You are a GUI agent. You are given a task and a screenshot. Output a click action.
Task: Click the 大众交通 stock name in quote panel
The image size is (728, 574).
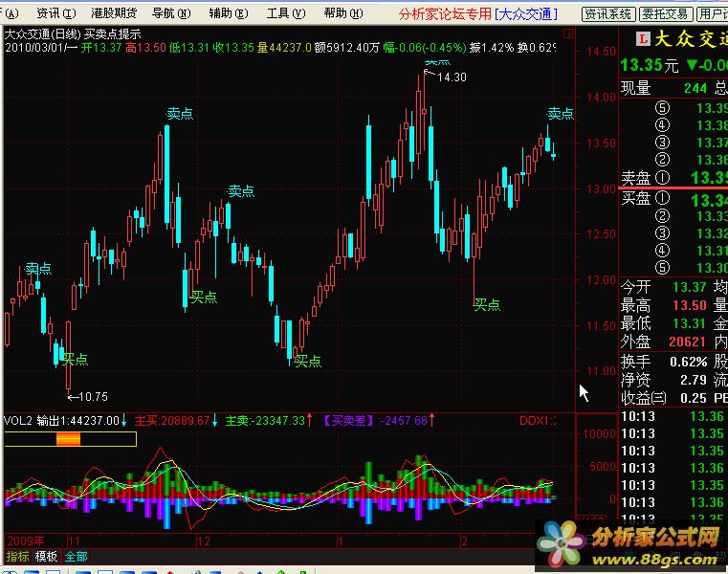tap(691, 39)
